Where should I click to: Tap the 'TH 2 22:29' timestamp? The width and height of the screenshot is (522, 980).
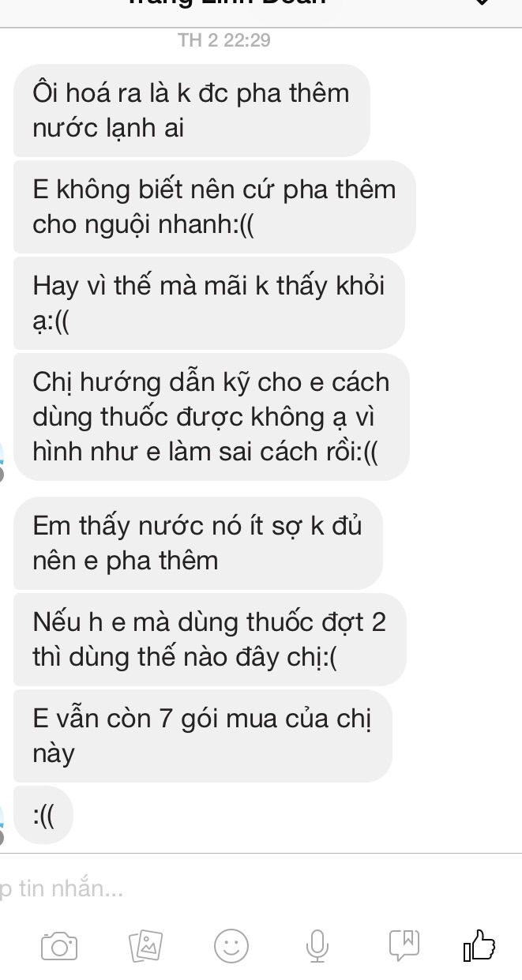pyautogui.click(x=224, y=40)
